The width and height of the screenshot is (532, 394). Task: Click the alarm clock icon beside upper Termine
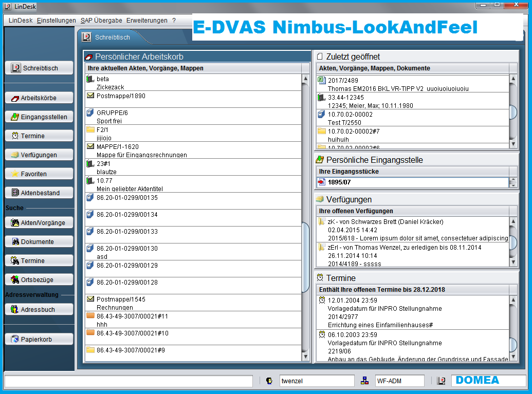click(x=15, y=136)
